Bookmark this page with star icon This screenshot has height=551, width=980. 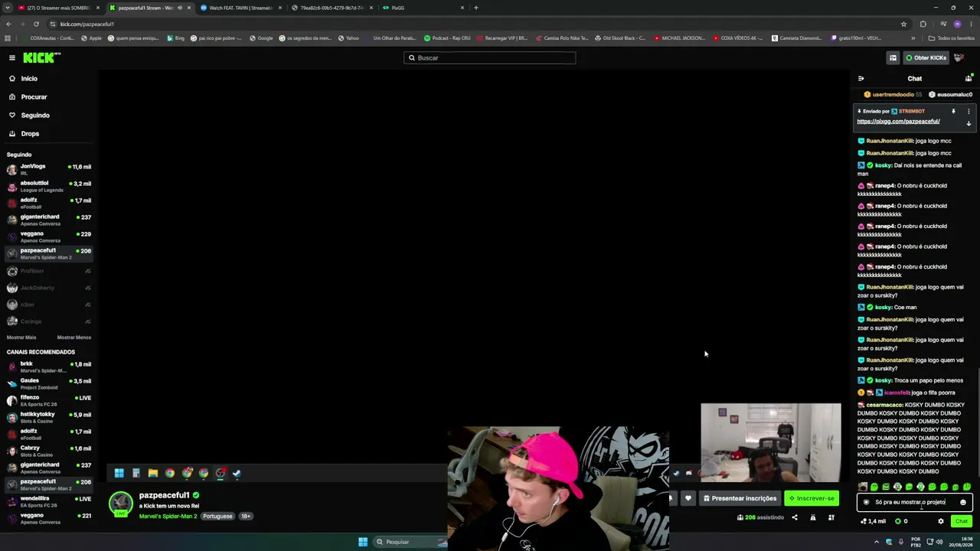tap(903, 24)
